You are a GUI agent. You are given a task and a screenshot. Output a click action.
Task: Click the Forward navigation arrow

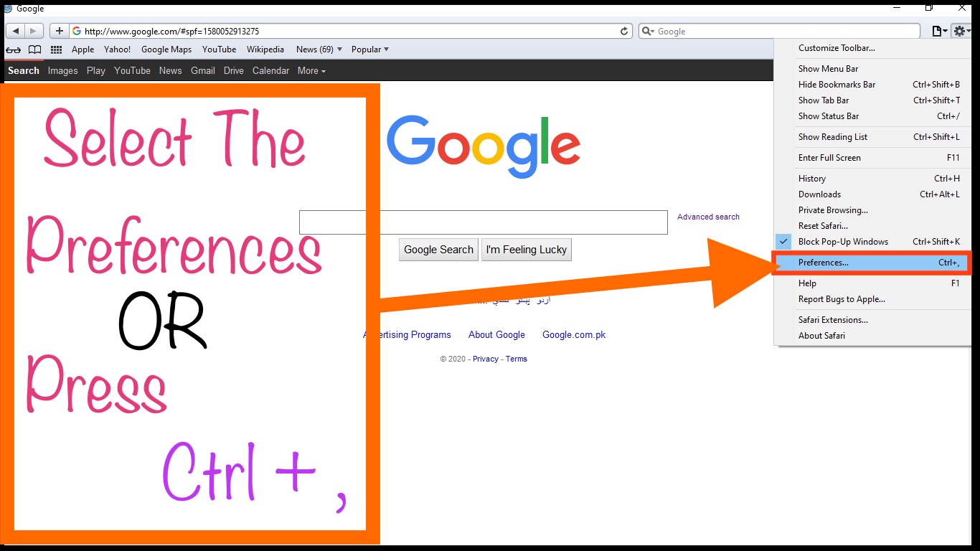pyautogui.click(x=34, y=32)
